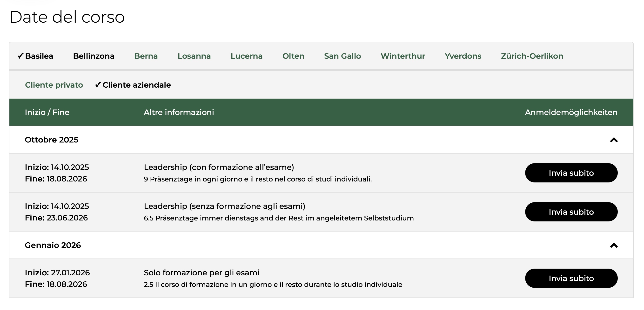Click the Leadership (senza formazione agli esami) title
The width and height of the screenshot is (644, 310).
pyautogui.click(x=224, y=206)
